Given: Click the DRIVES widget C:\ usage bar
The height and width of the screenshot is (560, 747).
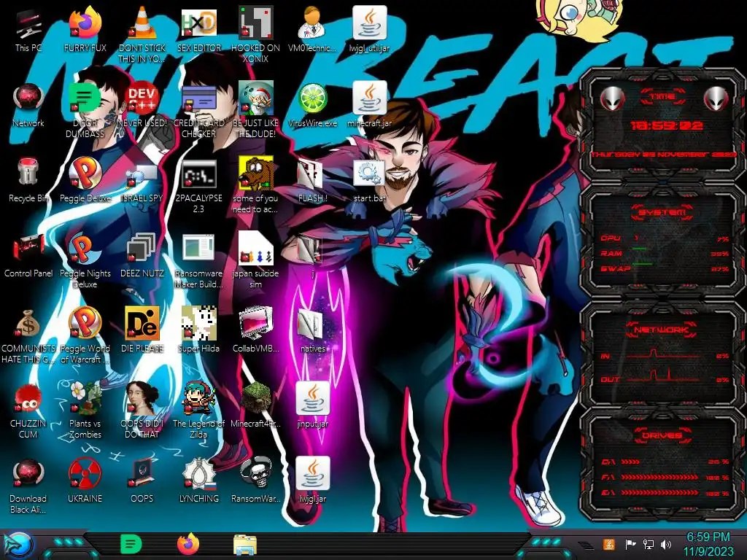Looking at the screenshot, I should point(630,462).
